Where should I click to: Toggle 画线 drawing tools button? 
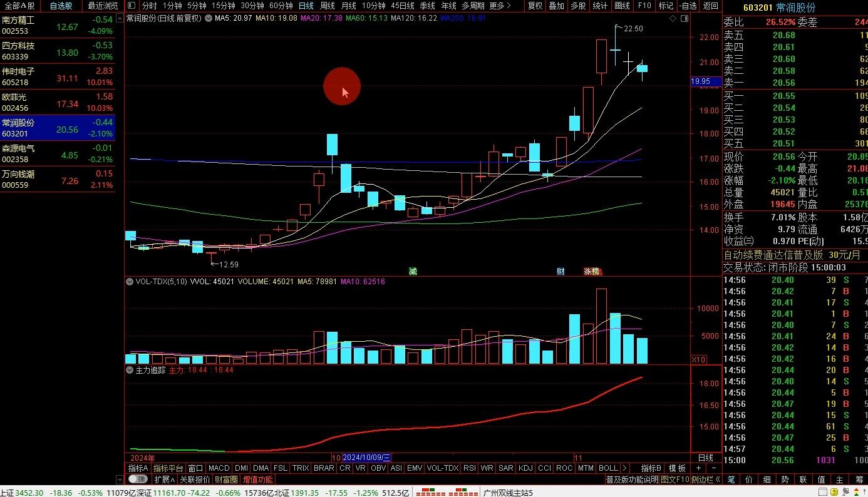tap(622, 6)
